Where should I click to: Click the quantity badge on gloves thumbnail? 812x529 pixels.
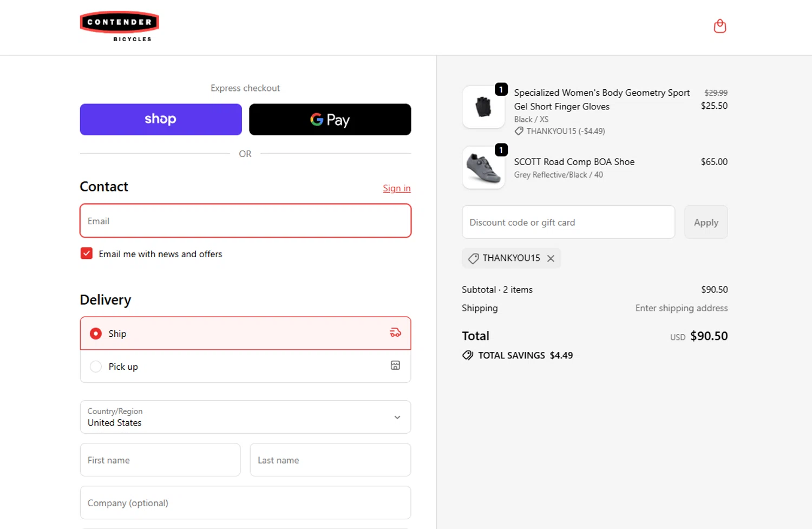point(501,89)
